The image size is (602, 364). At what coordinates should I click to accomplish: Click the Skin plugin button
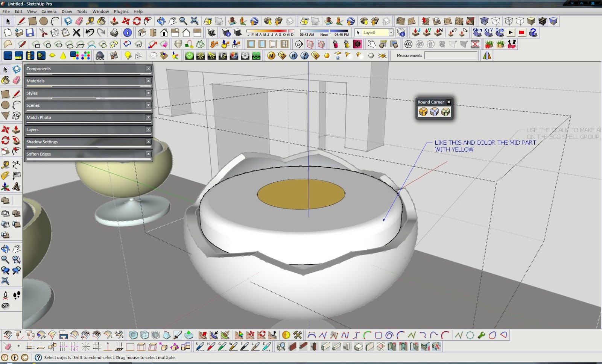click(x=477, y=33)
